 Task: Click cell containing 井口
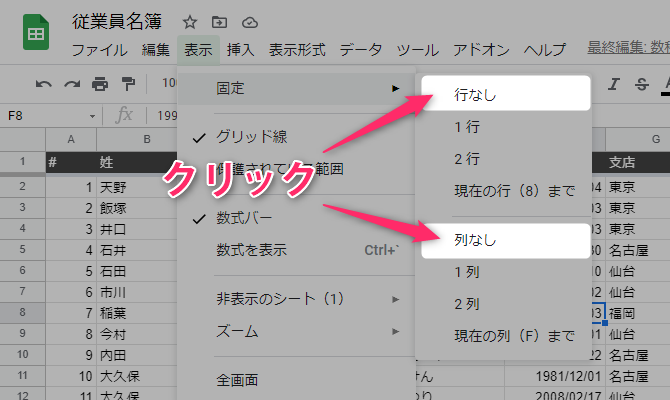pyautogui.click(x=137, y=229)
